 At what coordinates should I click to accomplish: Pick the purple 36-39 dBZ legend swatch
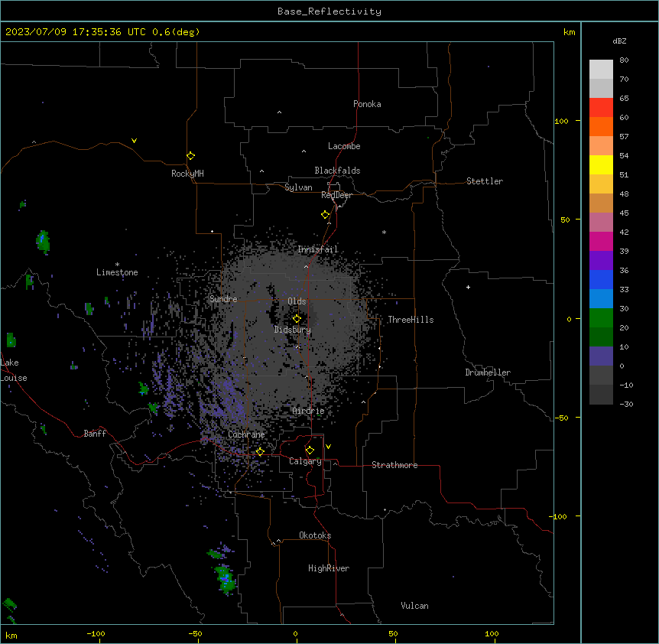[601, 261]
